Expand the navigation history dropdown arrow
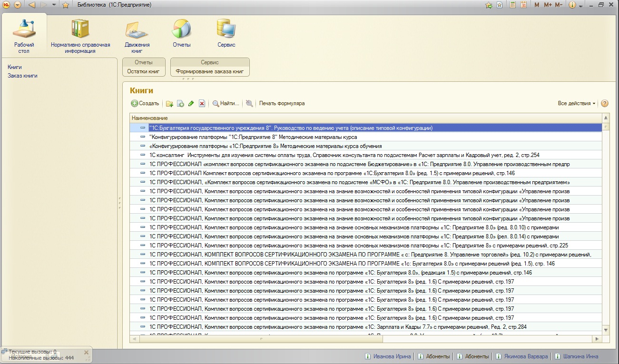 (x=54, y=5)
